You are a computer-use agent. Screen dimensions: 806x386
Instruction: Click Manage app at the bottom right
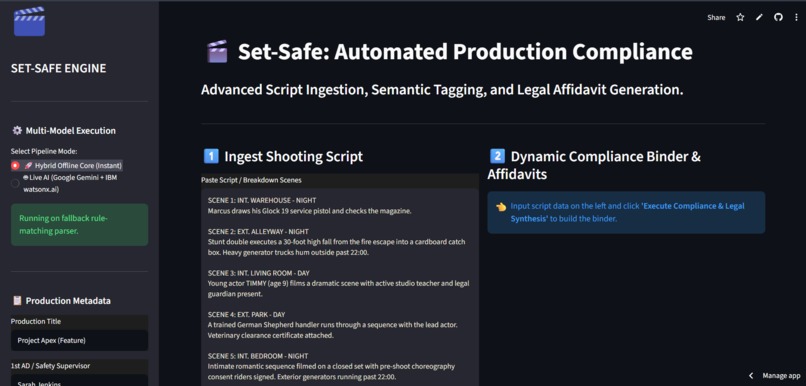(x=781, y=376)
